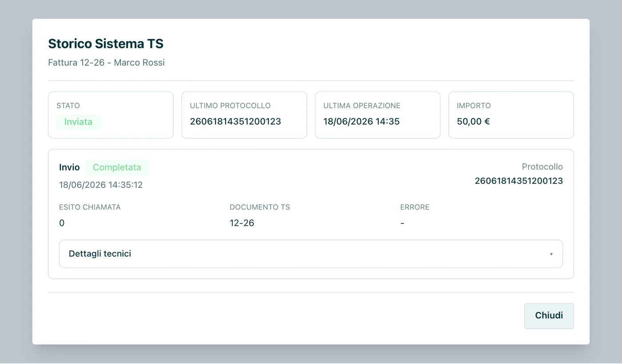
Task: Click the STATO label in the first card
Action: 68,106
